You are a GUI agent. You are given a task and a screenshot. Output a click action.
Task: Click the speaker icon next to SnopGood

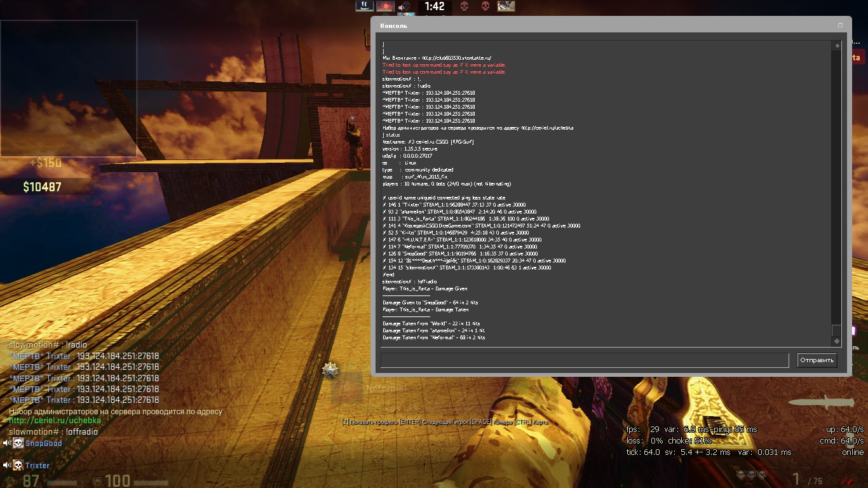(7, 443)
